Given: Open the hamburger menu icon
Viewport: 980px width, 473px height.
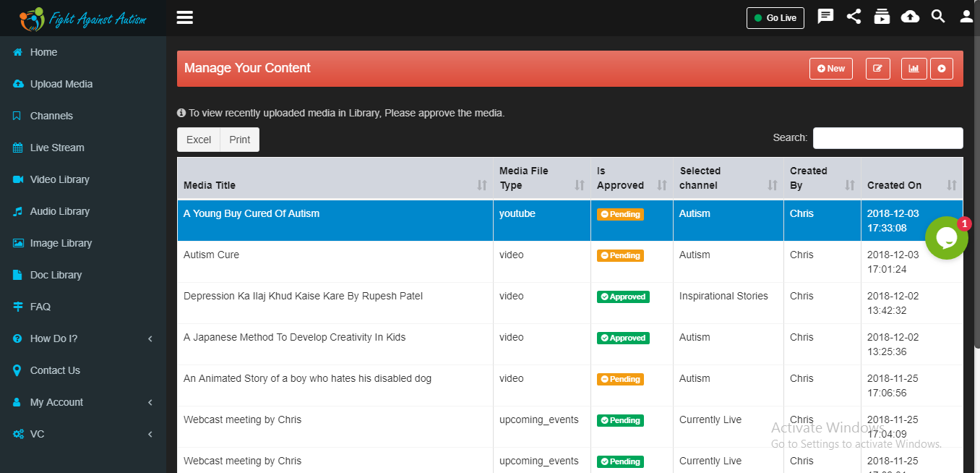Looking at the screenshot, I should 185,17.
